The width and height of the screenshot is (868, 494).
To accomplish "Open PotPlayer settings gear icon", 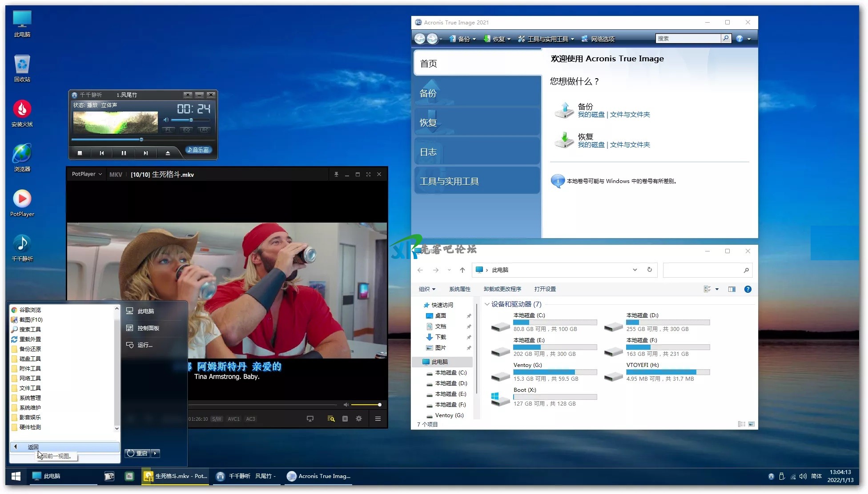I will tap(359, 418).
